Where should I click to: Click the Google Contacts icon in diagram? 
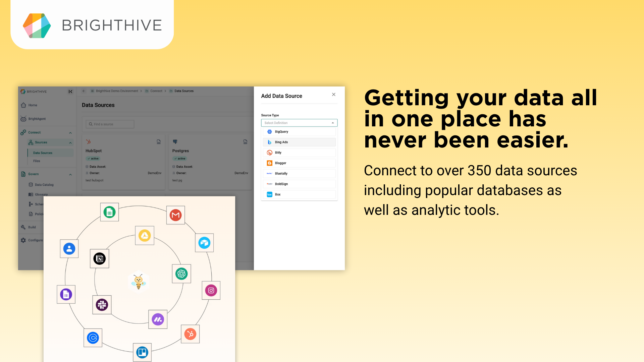[69, 249]
